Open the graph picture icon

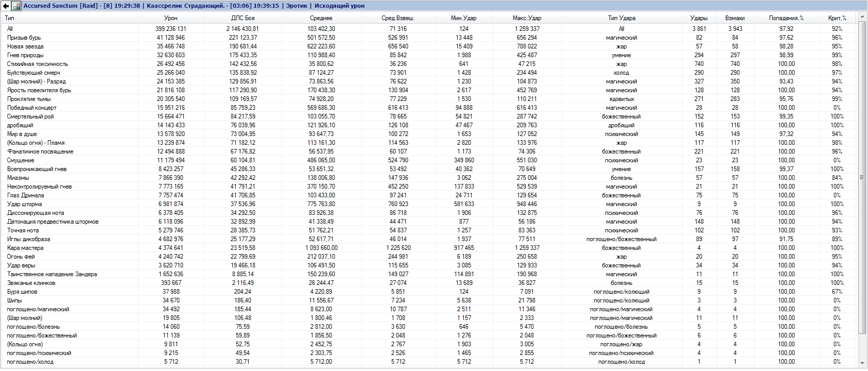pyautogui.click(x=16, y=6)
